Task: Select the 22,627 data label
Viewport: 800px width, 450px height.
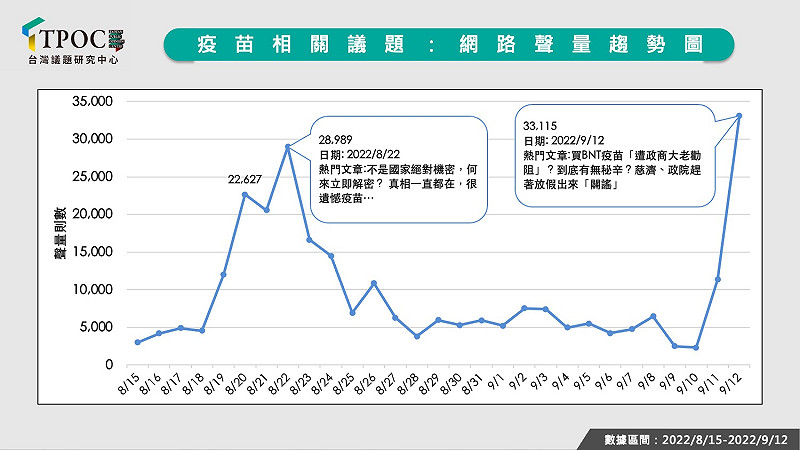Action: pos(245,179)
